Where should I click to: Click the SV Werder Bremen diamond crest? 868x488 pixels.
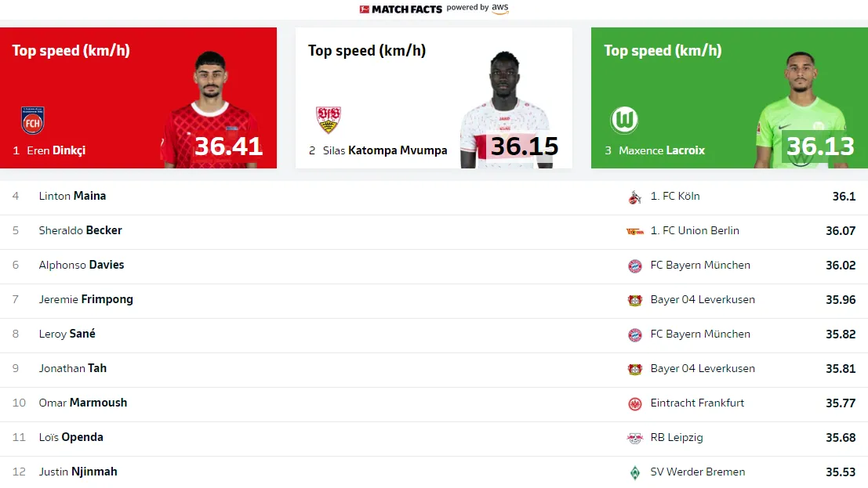coord(634,472)
